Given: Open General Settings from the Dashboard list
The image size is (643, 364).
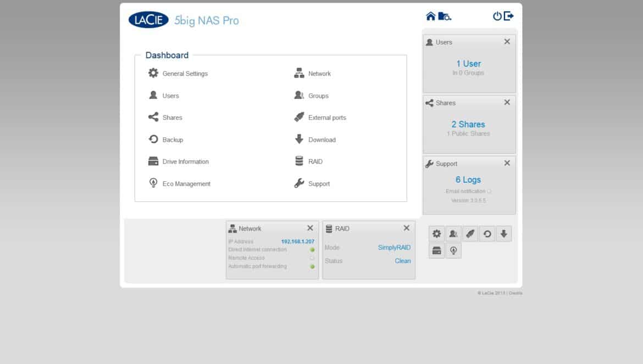Looking at the screenshot, I should pos(178,73).
